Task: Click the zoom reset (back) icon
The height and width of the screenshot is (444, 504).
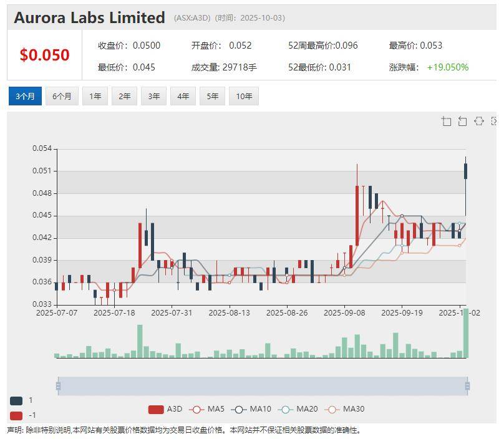Action: [x=462, y=121]
